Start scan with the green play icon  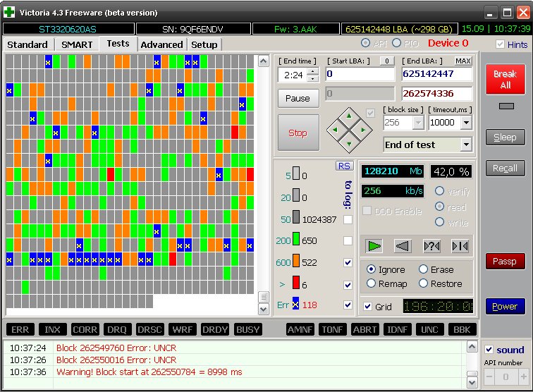[x=374, y=246]
